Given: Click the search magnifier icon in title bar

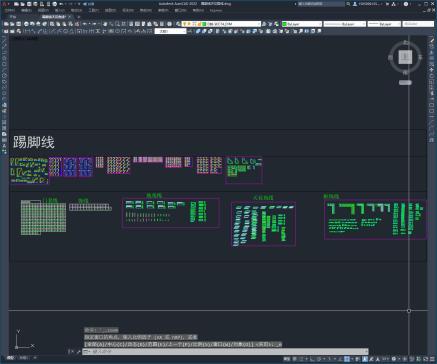Looking at the screenshot, I should pos(348,4).
